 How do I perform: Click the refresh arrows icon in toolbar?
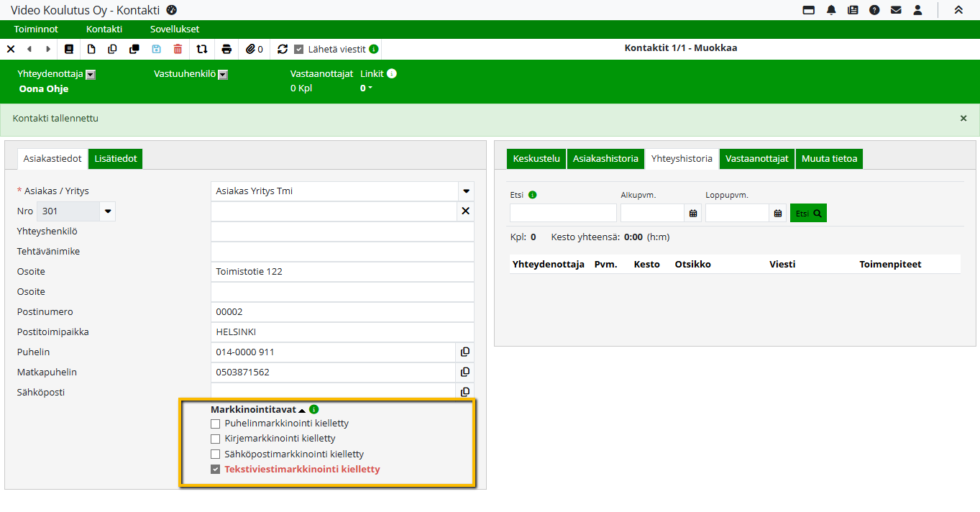click(283, 49)
